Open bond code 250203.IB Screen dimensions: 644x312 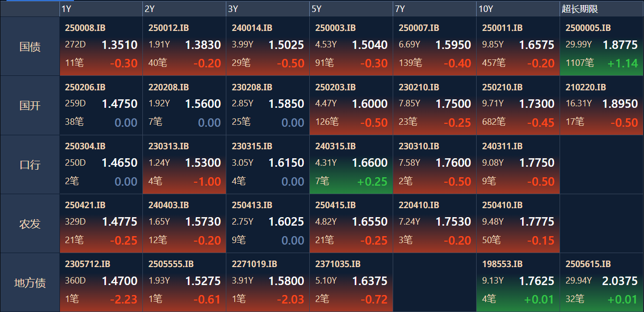(335, 87)
